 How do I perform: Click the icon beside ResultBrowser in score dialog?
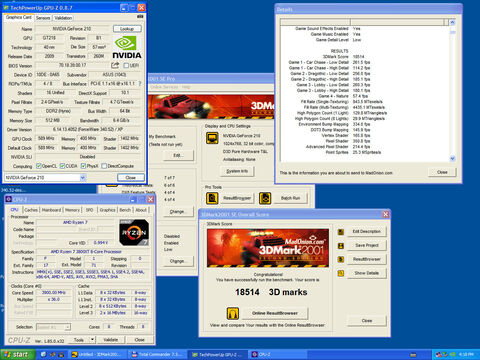click(341, 259)
